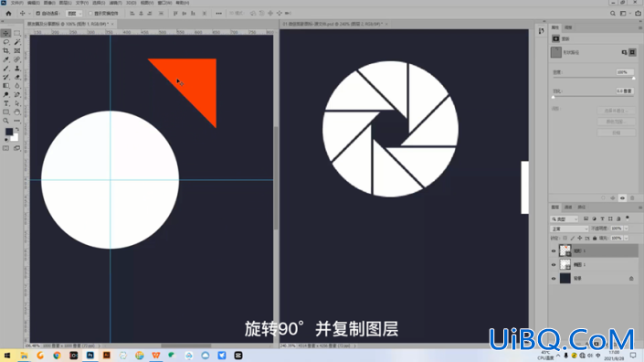Select the History Brush tool

tap(5, 78)
